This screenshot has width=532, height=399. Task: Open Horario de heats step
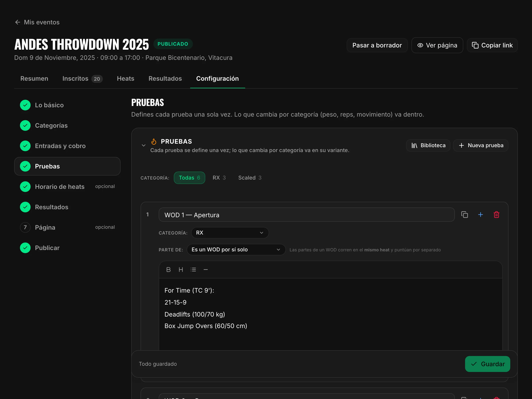click(67, 187)
